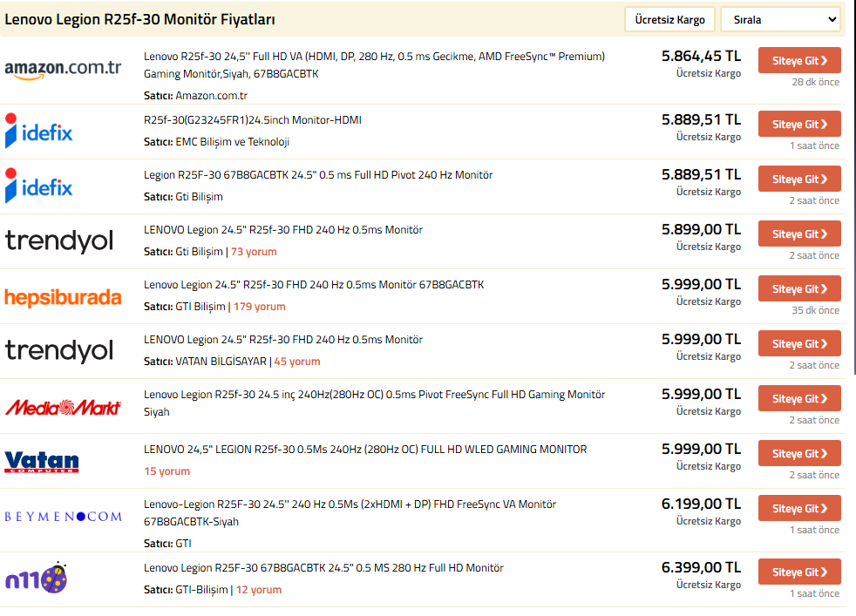Open the Amazon product title mentioning AMD FreeSync Premium
Viewport: 856px width, 616px height.
(x=375, y=65)
